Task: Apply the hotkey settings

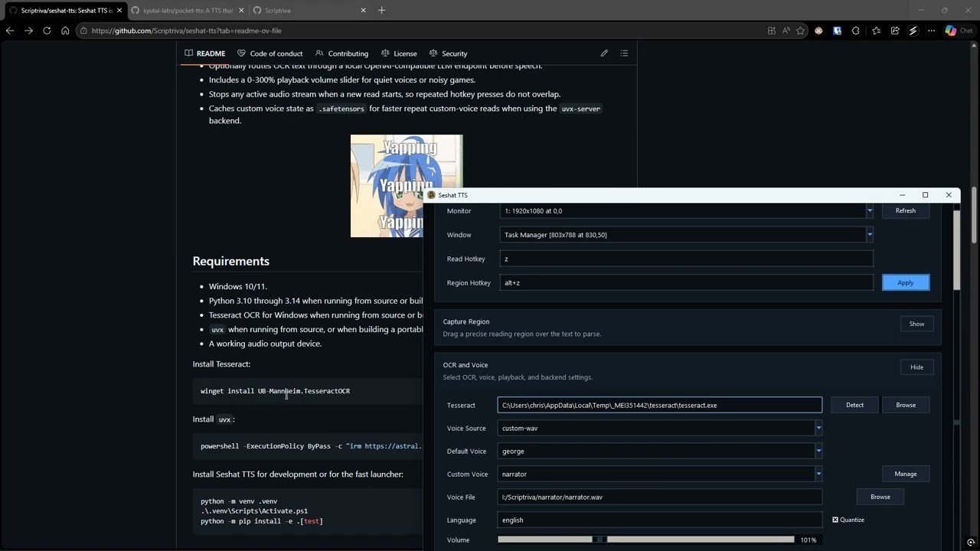Action: coord(905,282)
